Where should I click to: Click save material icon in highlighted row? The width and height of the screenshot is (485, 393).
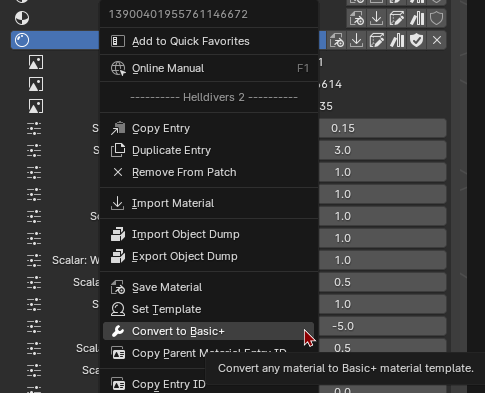tap(337, 40)
